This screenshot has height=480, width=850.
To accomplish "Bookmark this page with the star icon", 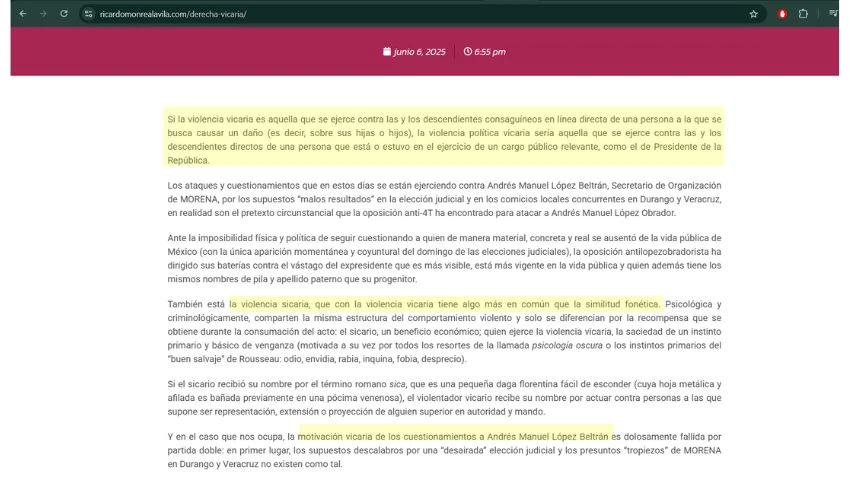I will (754, 14).
